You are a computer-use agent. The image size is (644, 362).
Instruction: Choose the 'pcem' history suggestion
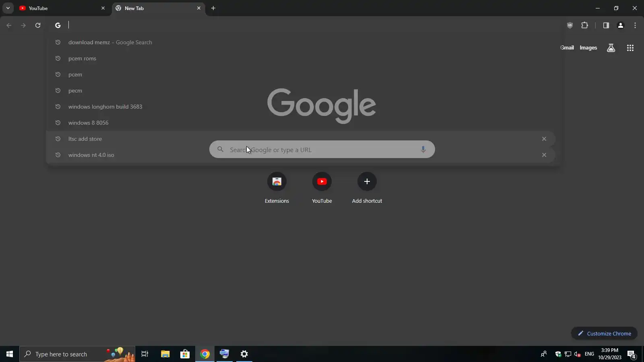[301, 74]
